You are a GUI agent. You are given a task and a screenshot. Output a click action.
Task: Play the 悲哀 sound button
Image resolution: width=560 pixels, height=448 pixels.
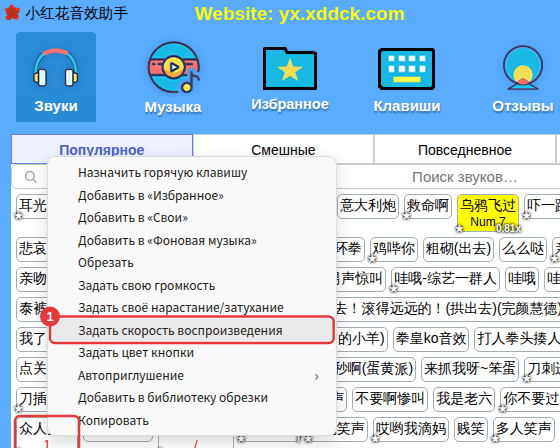pos(32,249)
